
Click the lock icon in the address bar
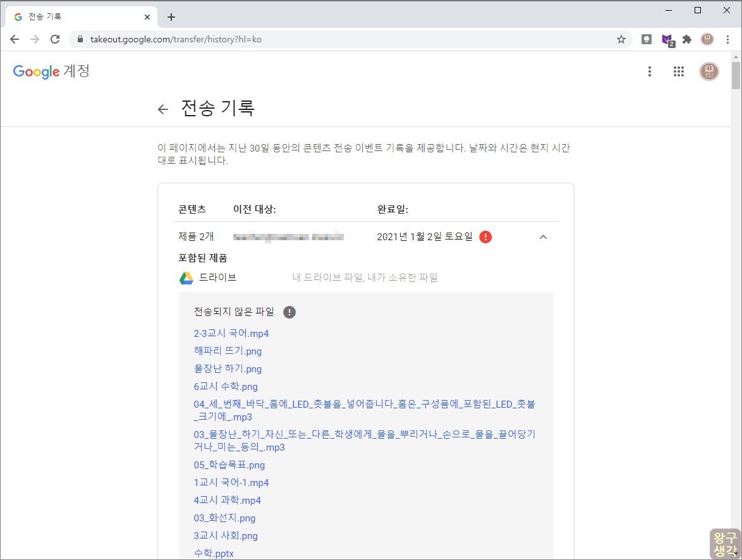click(80, 39)
